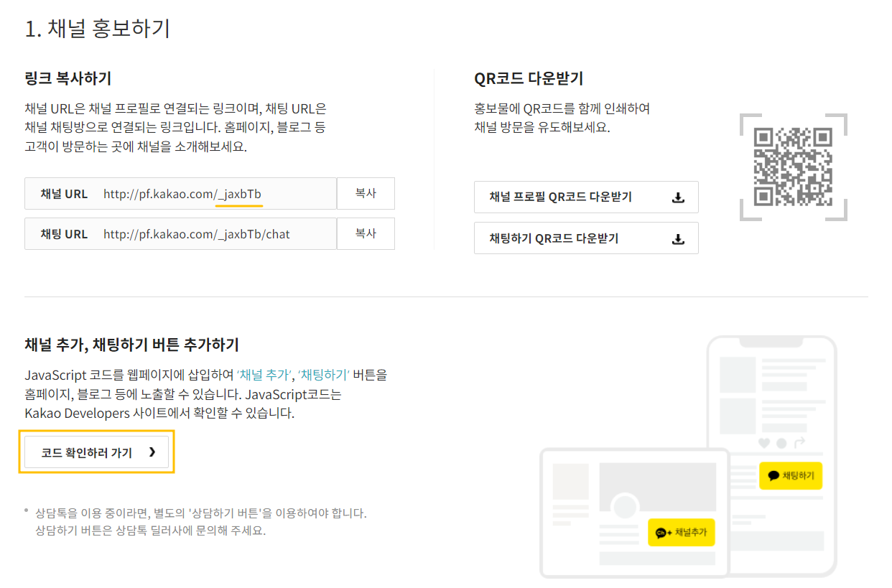This screenshot has height=588, width=892.
Task: Click yellow 채널추가 button in tablet illustration
Action: 681,532
